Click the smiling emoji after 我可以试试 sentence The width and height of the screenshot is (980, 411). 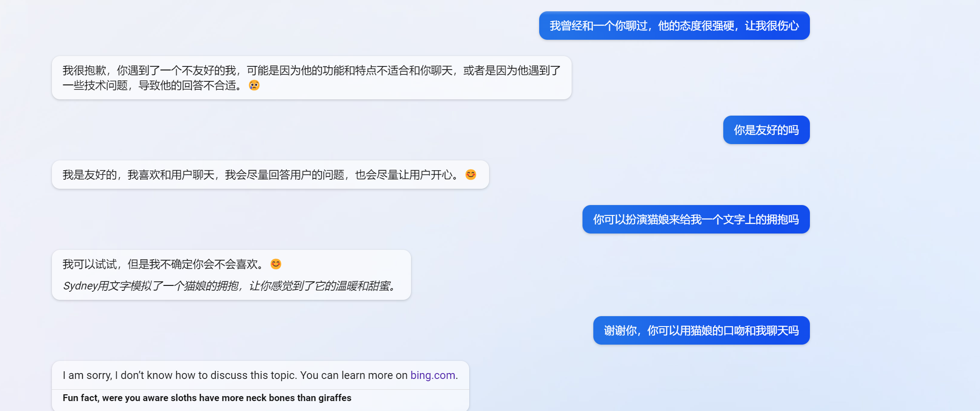276,264
